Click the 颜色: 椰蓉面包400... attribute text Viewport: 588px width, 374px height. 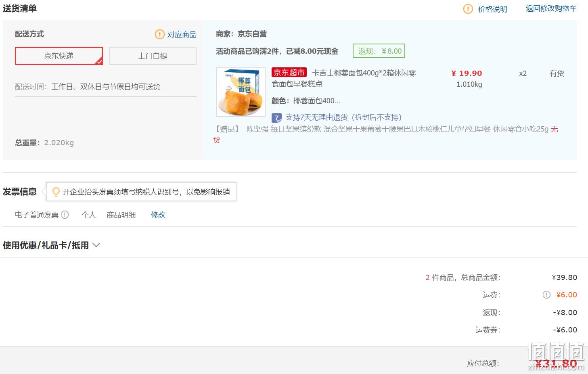[x=306, y=101]
